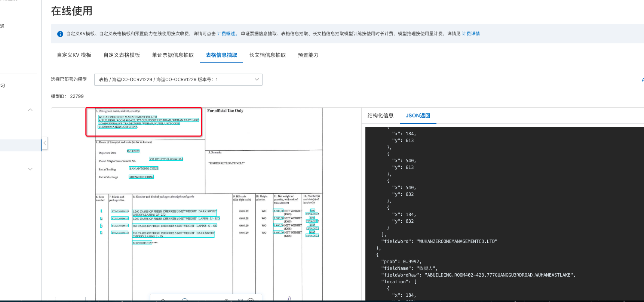
Task: Click the model ID value 22799
Action: point(77,96)
